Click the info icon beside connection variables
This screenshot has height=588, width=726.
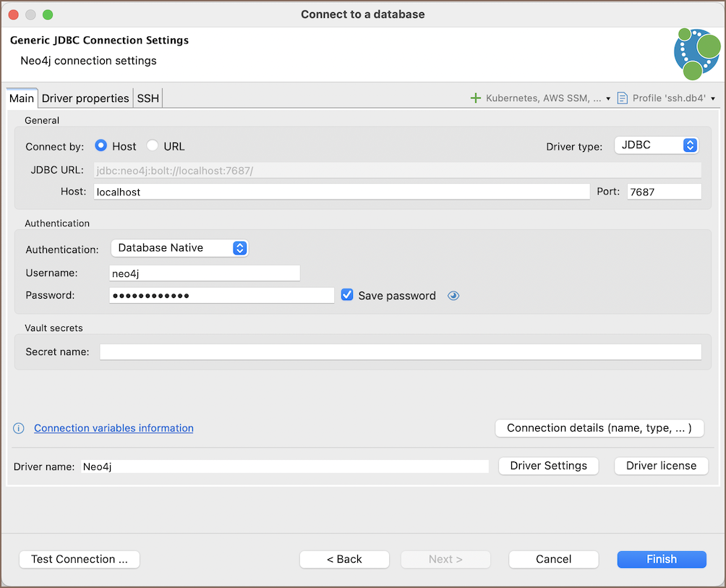click(x=20, y=428)
